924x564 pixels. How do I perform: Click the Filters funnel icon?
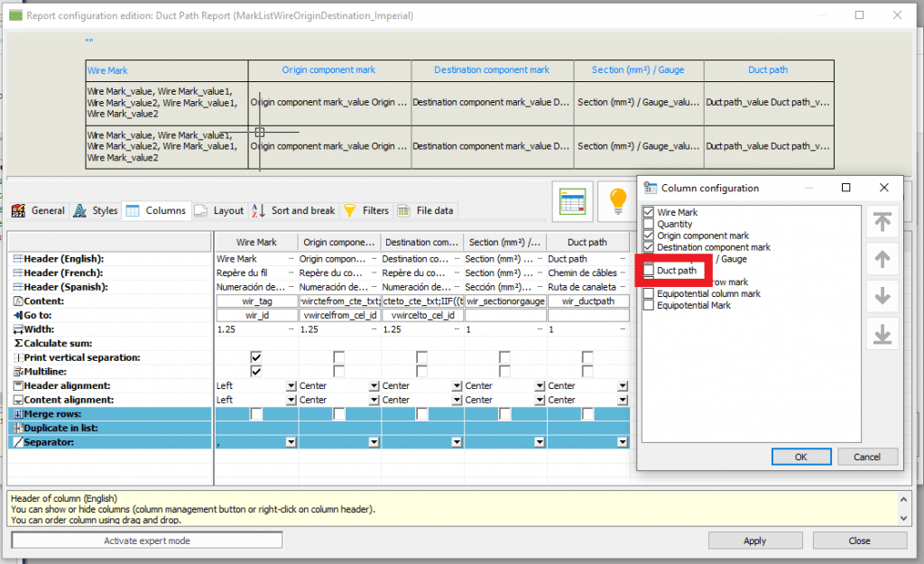[350, 210]
